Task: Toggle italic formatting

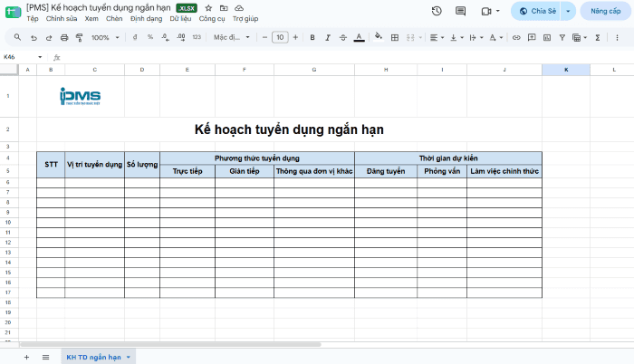Action: pos(328,38)
